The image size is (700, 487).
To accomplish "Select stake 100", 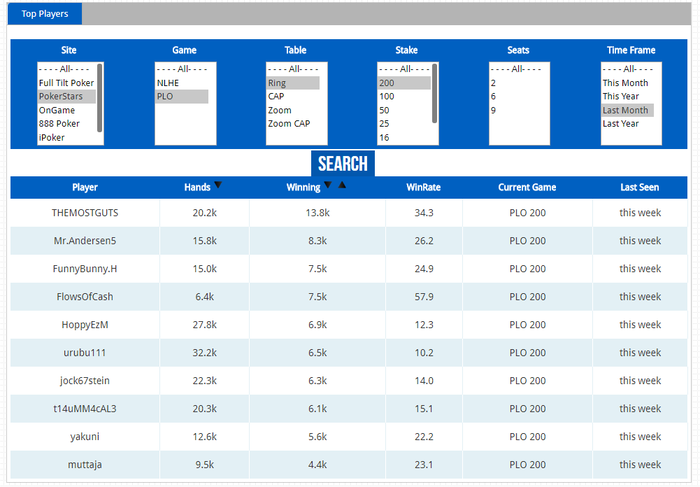I will pos(404,96).
